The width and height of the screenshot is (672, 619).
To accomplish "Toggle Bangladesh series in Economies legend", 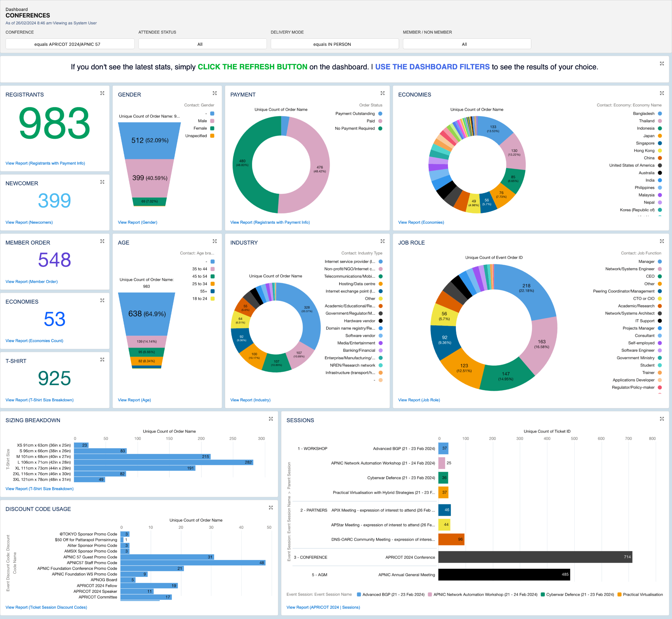I will [x=643, y=114].
